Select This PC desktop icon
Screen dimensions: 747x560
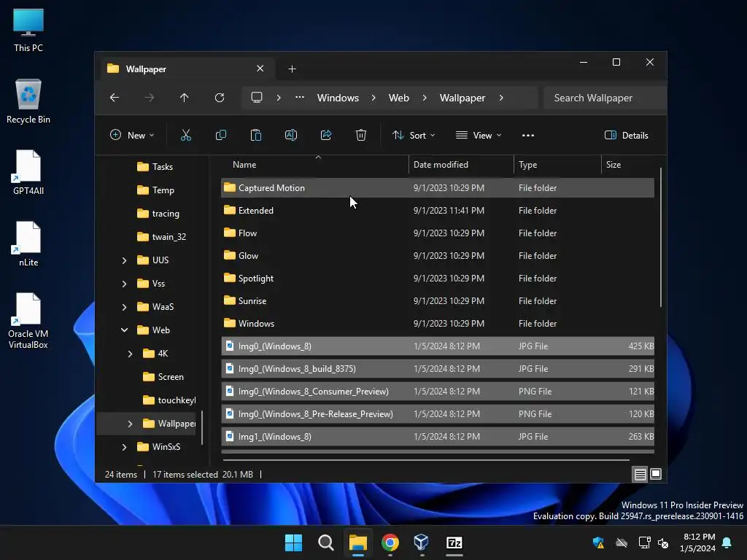(x=28, y=29)
